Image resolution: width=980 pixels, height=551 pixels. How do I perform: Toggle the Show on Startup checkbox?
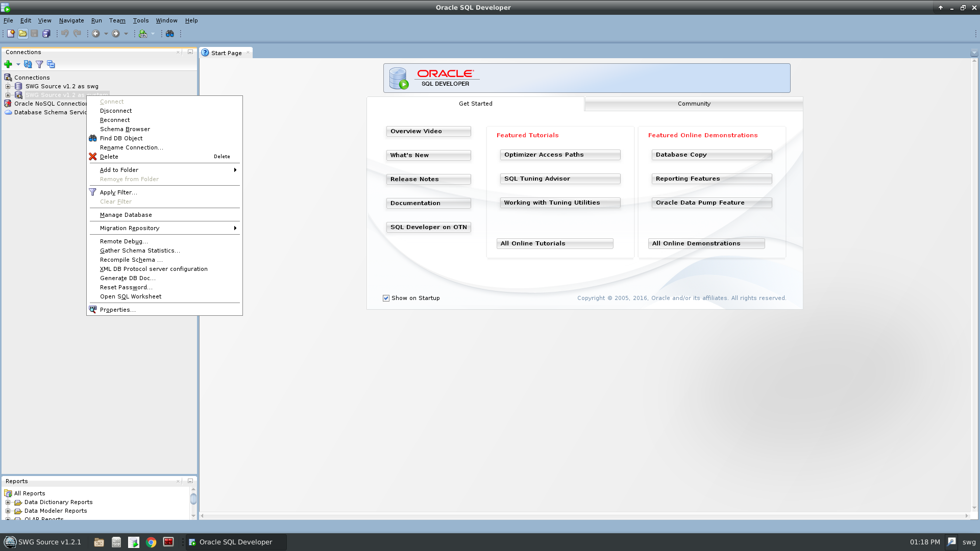[386, 298]
